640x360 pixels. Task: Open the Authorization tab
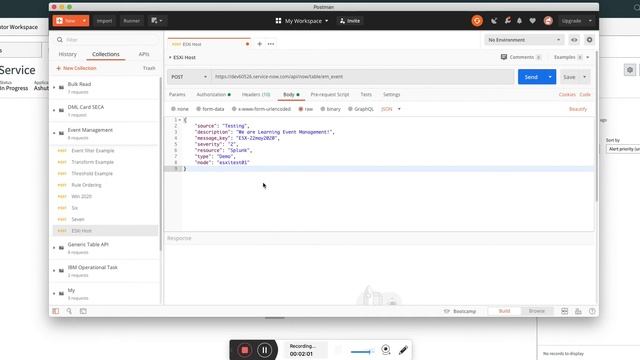coord(213,94)
